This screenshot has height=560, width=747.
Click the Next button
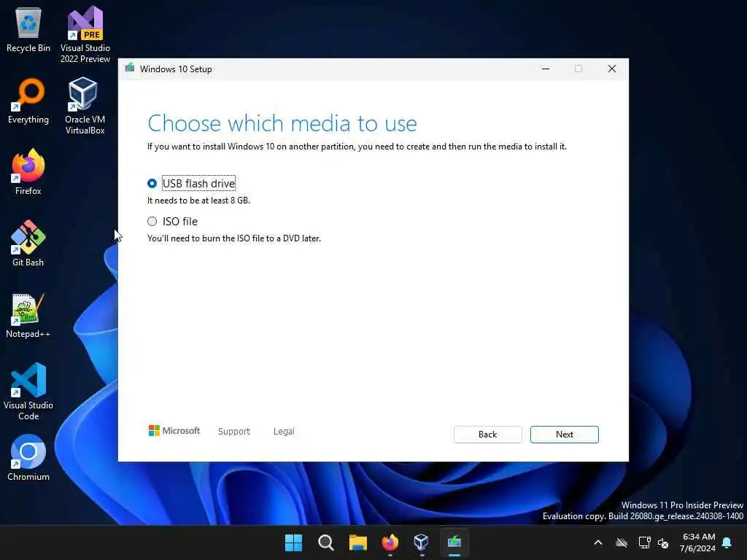(x=564, y=435)
